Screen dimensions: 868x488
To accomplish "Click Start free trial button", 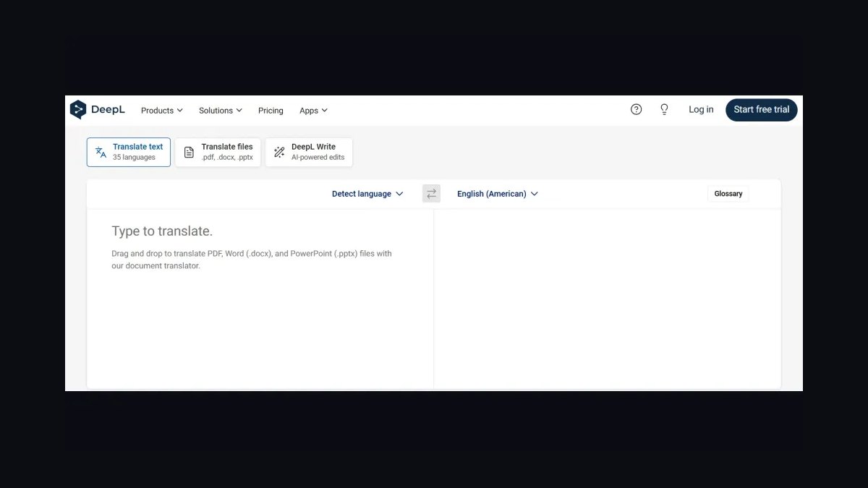I will click(762, 110).
